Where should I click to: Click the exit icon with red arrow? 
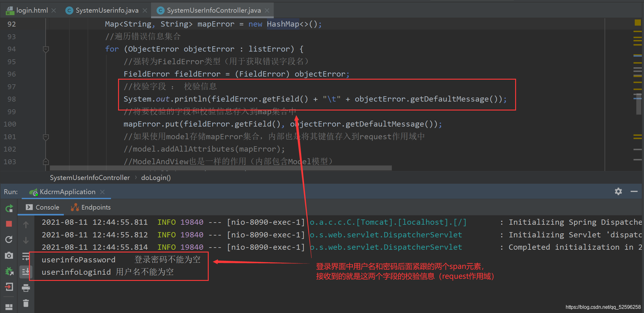(x=9, y=287)
